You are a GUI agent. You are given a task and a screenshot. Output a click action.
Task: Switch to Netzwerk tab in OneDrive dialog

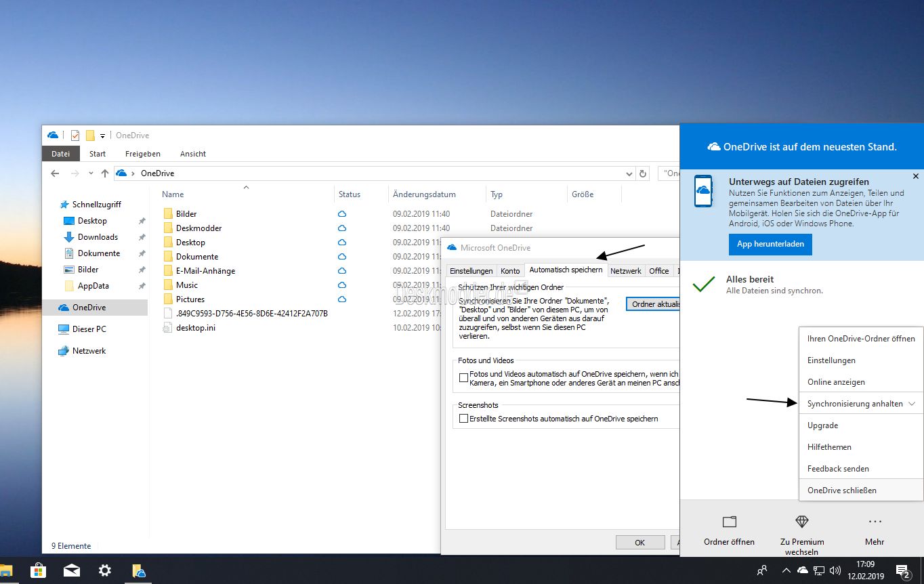(x=626, y=271)
